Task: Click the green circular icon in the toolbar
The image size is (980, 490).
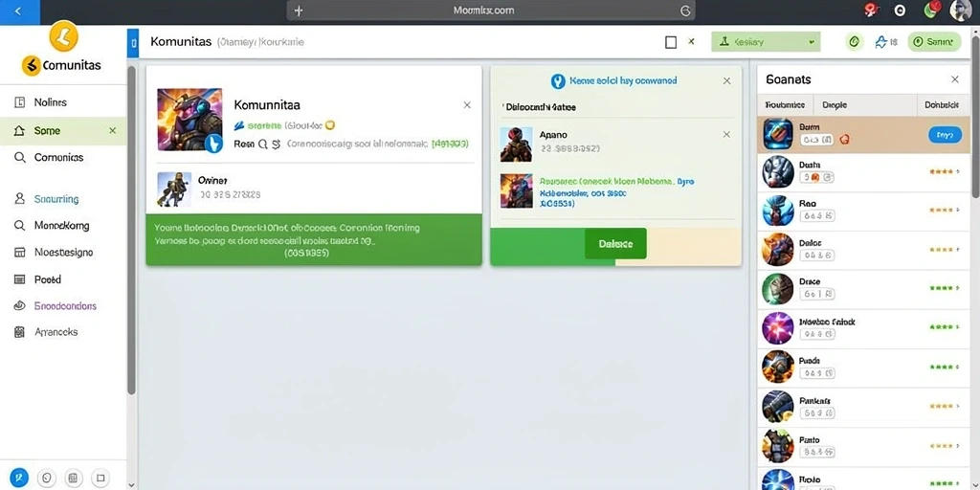Action: click(855, 42)
